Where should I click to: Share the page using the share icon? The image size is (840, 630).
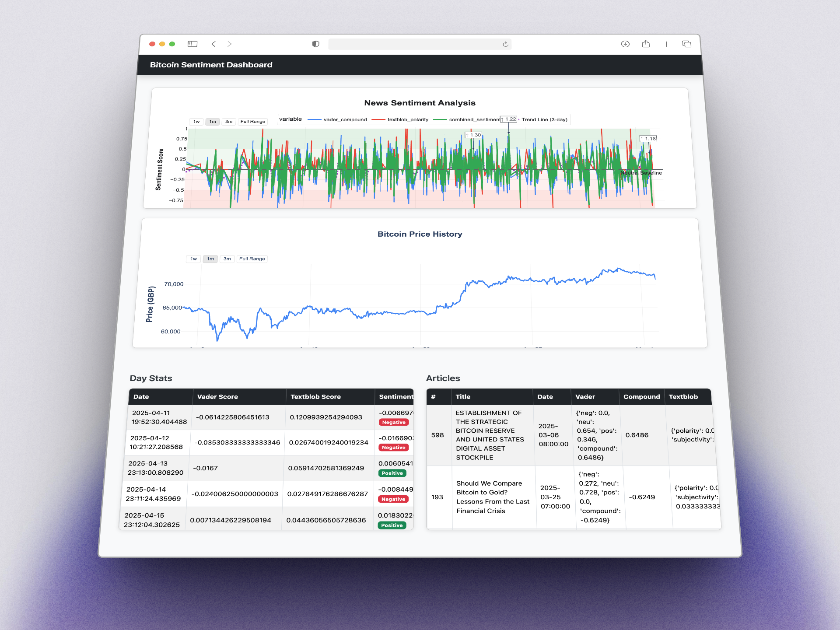click(x=646, y=44)
